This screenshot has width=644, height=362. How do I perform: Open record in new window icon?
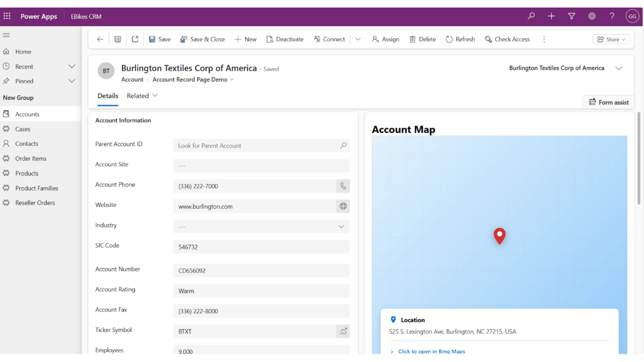coord(135,39)
